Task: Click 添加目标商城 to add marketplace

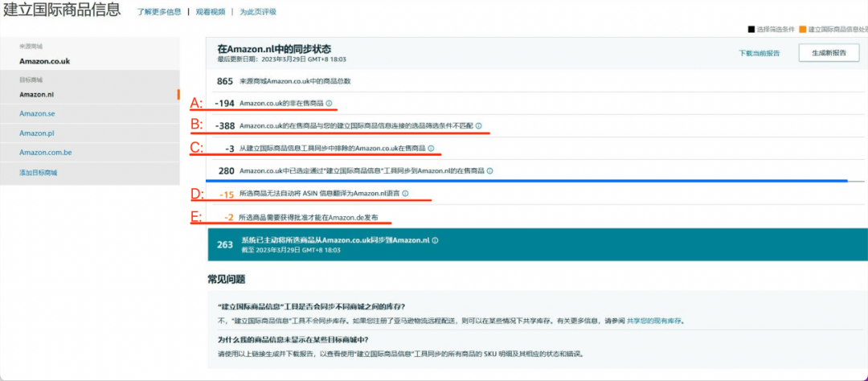Action: point(39,173)
